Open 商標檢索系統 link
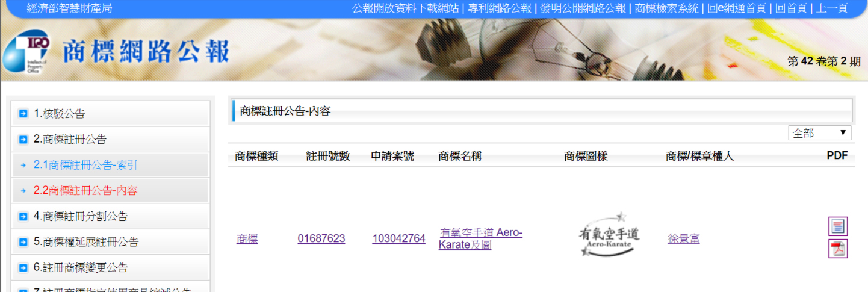Image resolution: width=868 pixels, height=292 pixels. pyautogui.click(x=666, y=8)
